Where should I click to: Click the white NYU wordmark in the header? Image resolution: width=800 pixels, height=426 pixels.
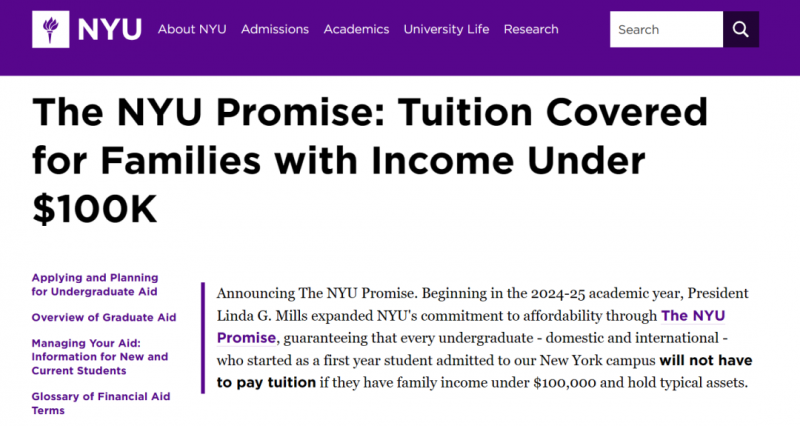tap(110, 30)
